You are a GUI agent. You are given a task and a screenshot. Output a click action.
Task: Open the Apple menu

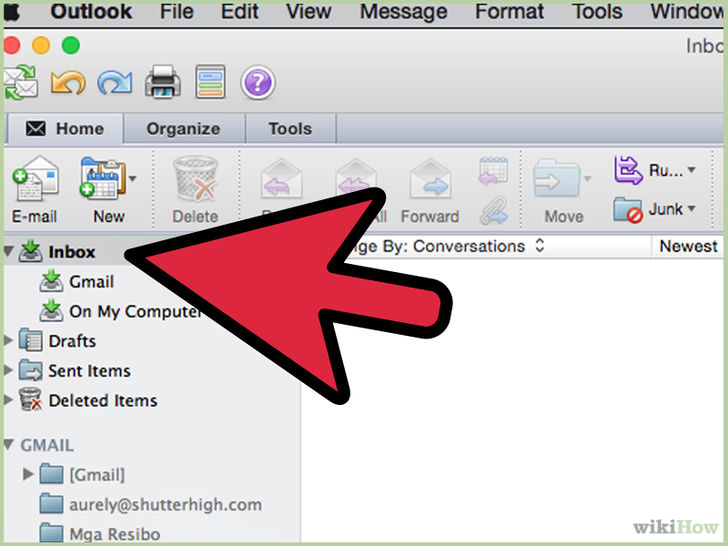[11, 11]
